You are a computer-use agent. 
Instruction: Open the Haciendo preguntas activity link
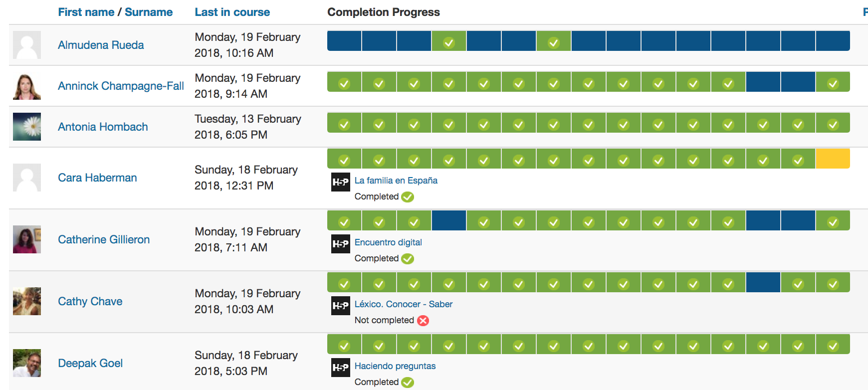(x=395, y=366)
